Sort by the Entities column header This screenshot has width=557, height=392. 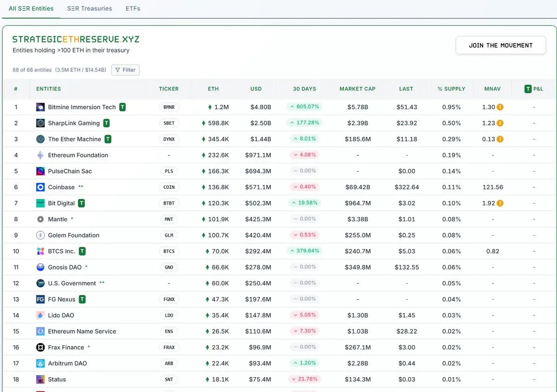(49, 89)
